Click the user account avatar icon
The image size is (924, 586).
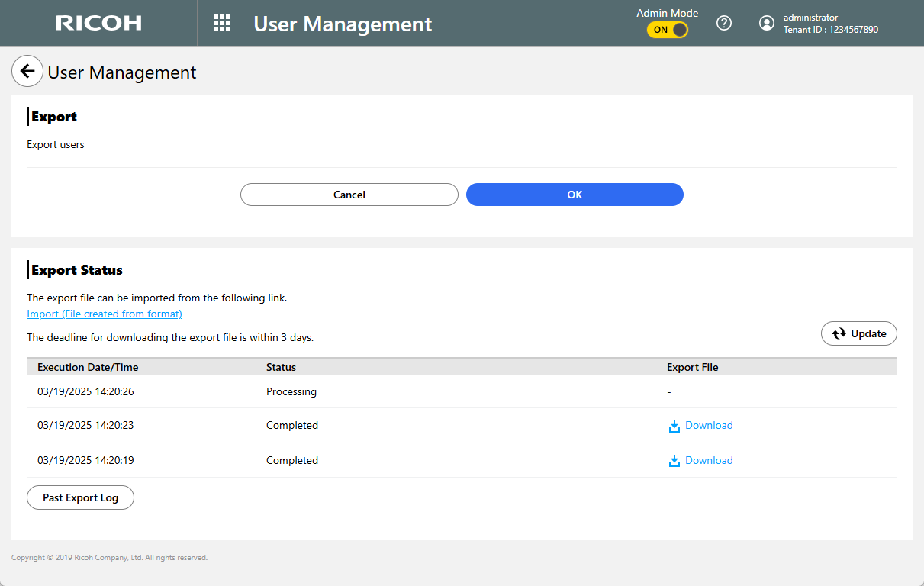point(767,23)
